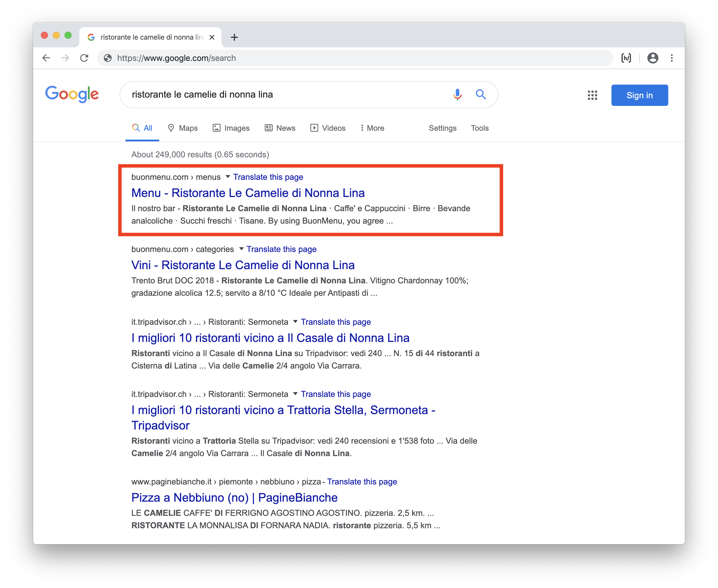This screenshot has height=588, width=718.
Task: Click the 'buonmenu.com › menus' breadcrumb
Action: click(176, 177)
